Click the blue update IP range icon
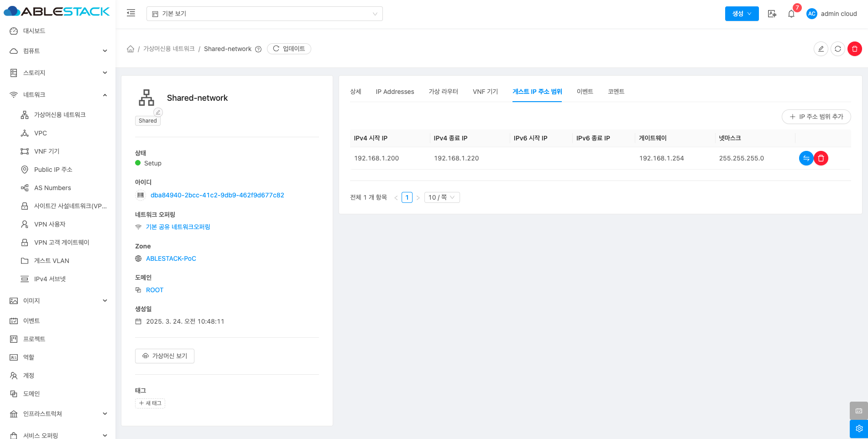This screenshot has width=868, height=439. [806, 158]
